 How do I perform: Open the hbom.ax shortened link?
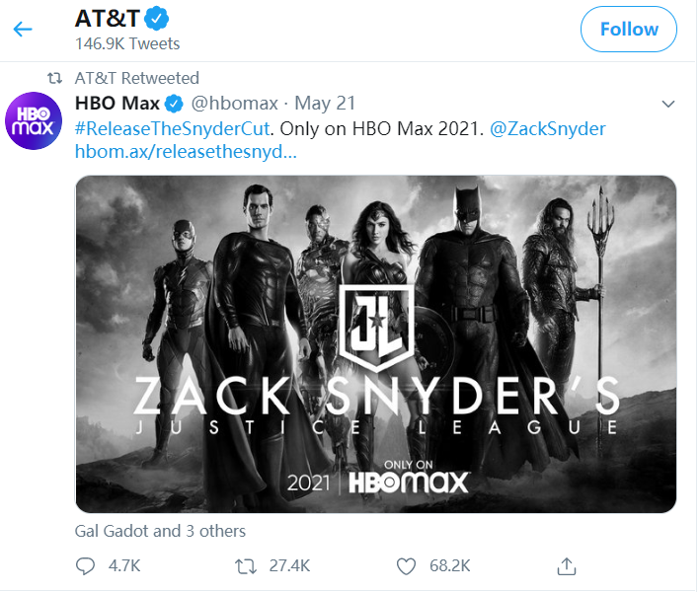coord(186,153)
